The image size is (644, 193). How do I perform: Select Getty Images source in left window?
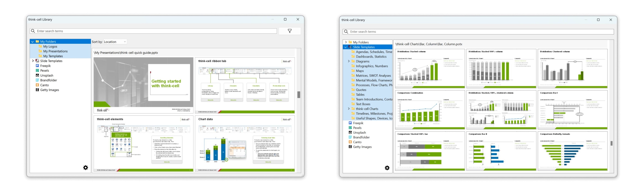pos(49,90)
